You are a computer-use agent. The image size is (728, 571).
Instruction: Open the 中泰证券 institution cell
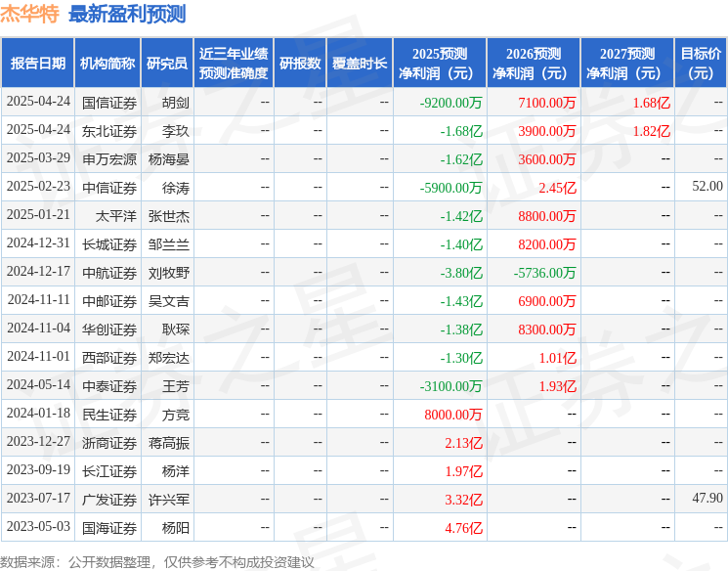point(109,386)
